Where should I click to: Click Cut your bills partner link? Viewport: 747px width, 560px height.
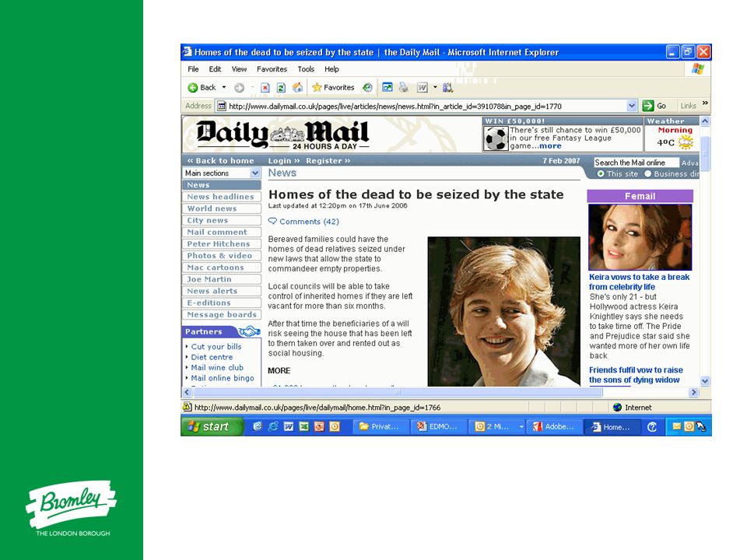point(216,347)
